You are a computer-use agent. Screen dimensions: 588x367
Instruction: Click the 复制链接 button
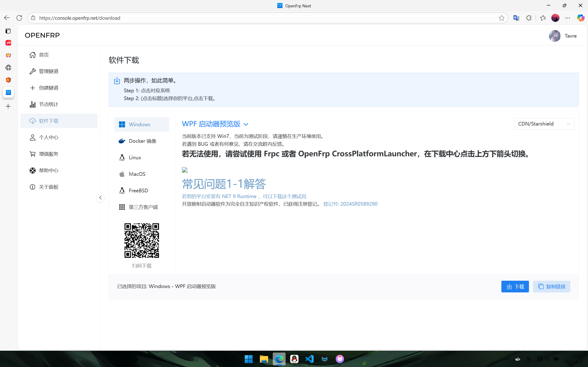(551, 287)
